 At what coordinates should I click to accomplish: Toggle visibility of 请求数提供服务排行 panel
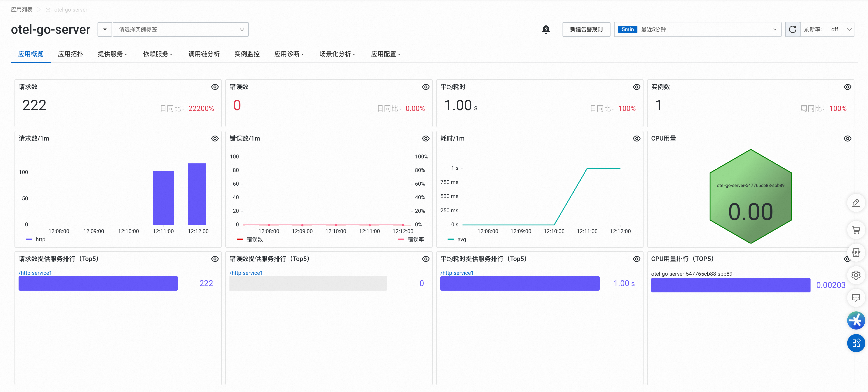pyautogui.click(x=215, y=259)
